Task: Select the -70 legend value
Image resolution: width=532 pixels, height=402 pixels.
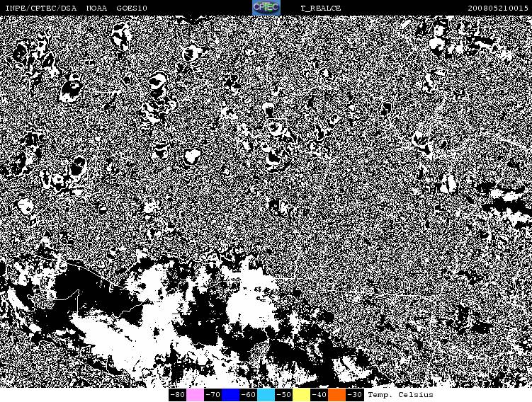Action: point(213,395)
